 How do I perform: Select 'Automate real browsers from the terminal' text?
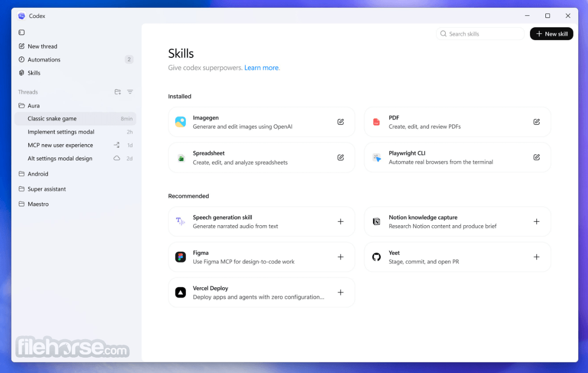pos(441,162)
